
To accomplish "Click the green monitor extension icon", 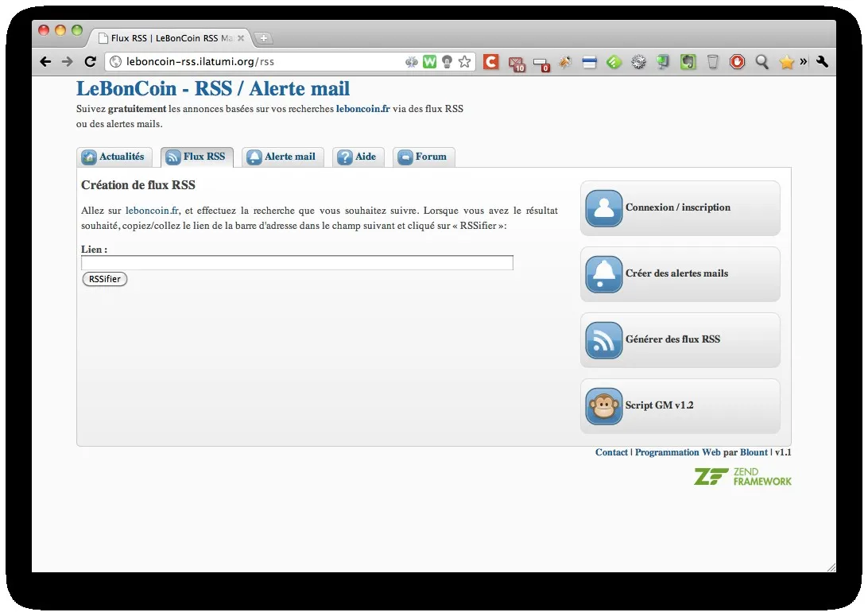I will 663,62.
